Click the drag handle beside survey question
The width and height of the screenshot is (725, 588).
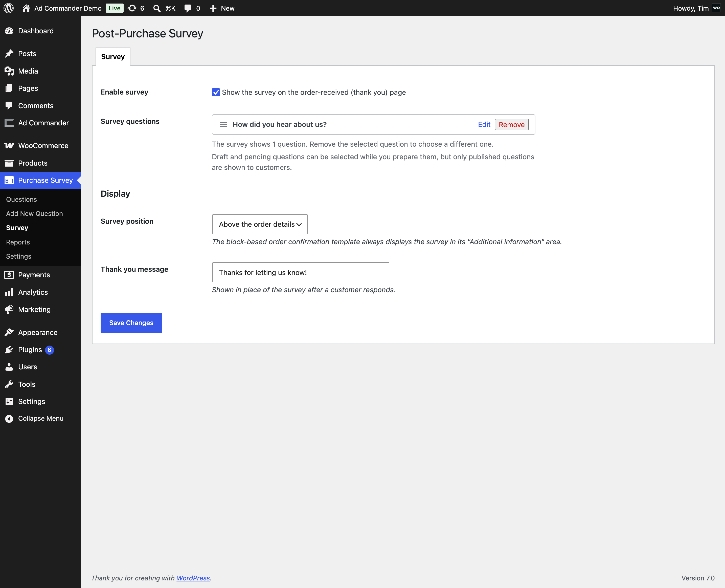[223, 125]
